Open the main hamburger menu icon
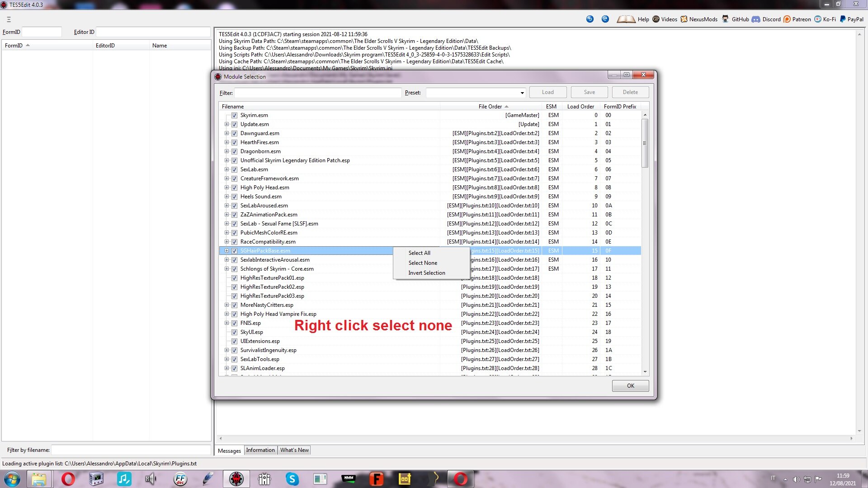This screenshot has height=488, width=868. coord(9,19)
